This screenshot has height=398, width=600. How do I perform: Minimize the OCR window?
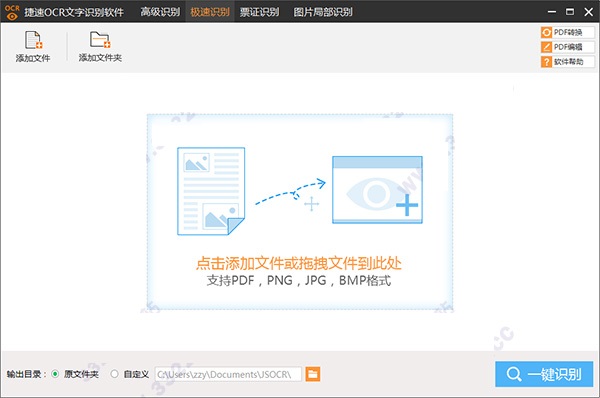[x=551, y=12]
